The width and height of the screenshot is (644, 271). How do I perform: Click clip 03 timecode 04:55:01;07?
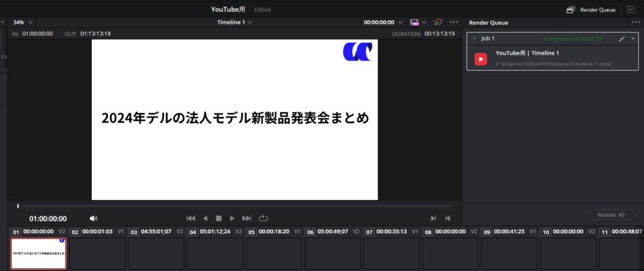156,231
